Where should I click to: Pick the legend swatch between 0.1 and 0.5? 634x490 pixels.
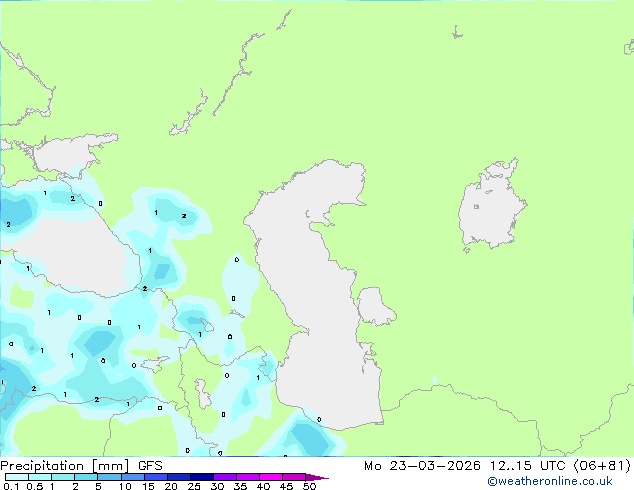click(17, 477)
